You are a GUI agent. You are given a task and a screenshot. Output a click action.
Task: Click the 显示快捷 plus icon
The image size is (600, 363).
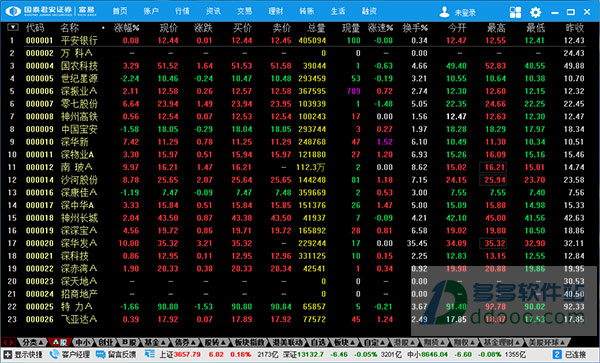click(8, 354)
